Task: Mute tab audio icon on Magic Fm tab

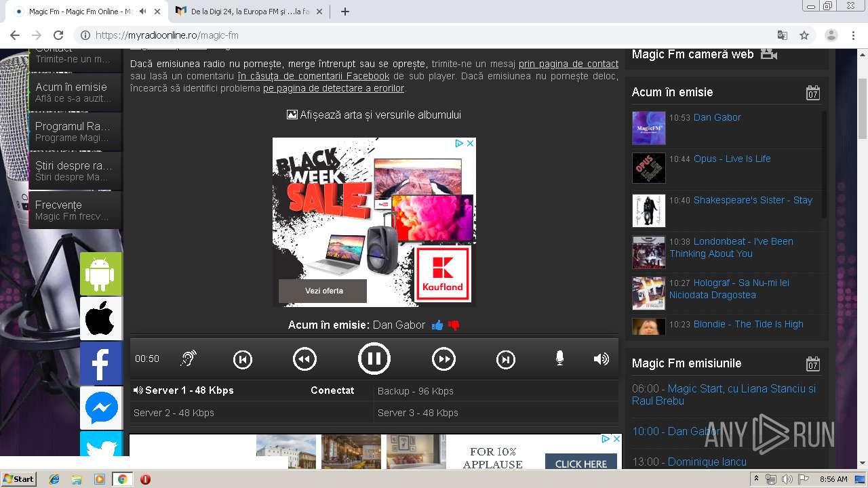Action: [x=143, y=12]
